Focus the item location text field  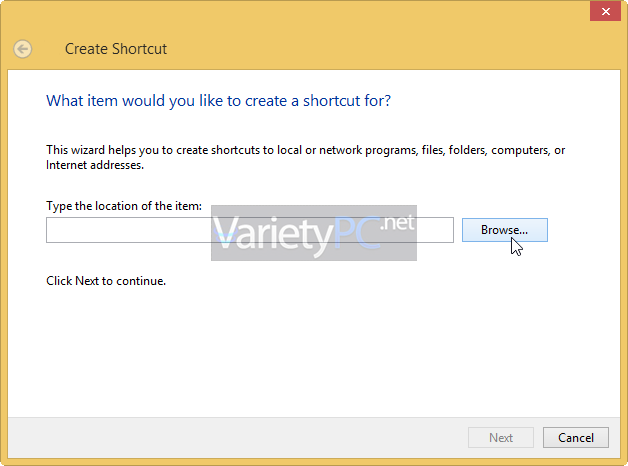(250, 230)
